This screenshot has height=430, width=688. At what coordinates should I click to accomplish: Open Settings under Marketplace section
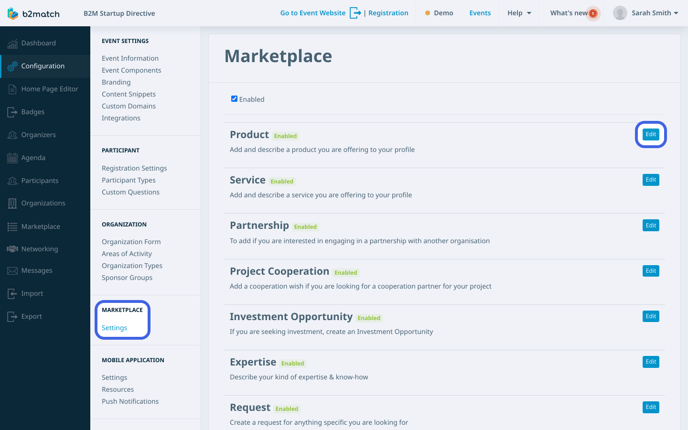[114, 328]
